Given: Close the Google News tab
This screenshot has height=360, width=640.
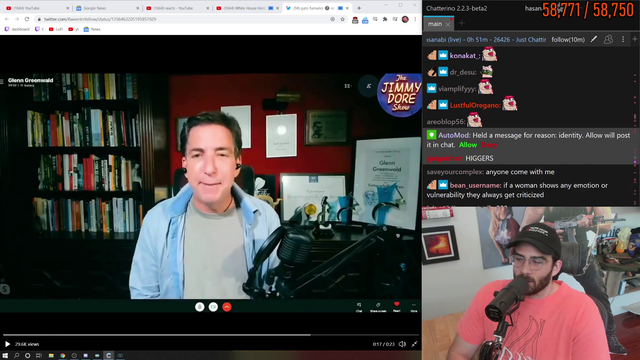Looking at the screenshot, I should [x=138, y=8].
